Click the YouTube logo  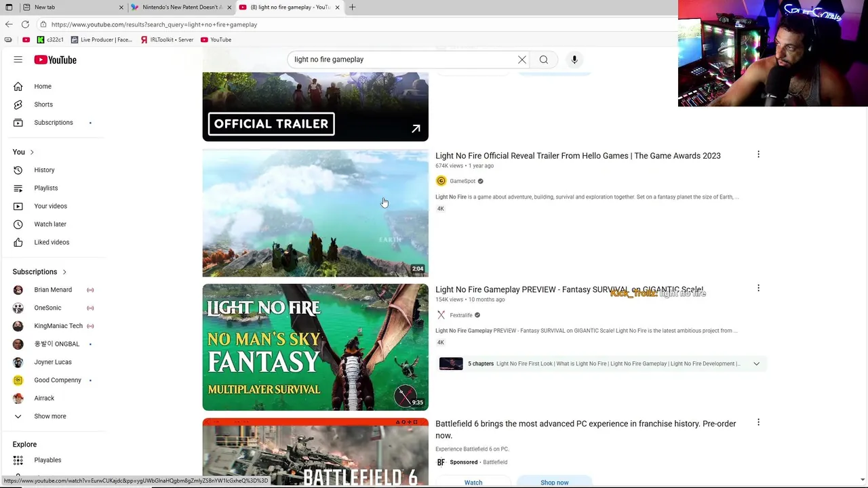point(55,60)
